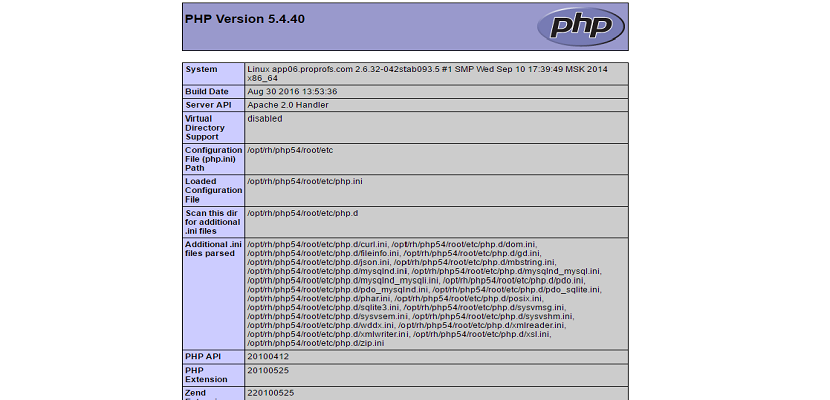Viewport: 830px width, 400px height.
Task: Click the sysvshm.ini path entry
Action: (492, 316)
